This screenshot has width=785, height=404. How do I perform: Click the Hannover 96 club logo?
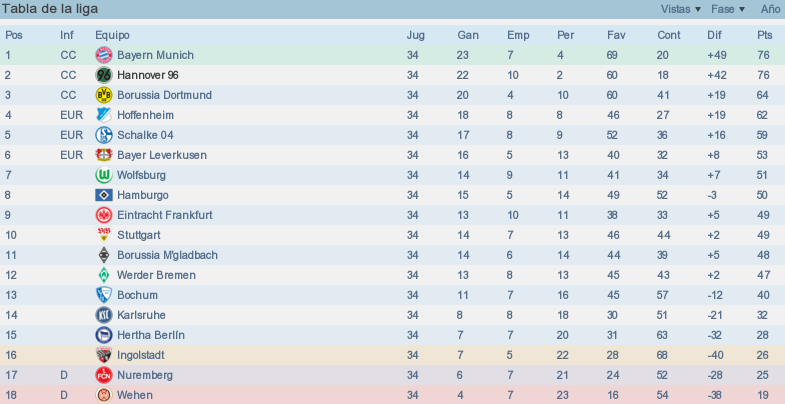pos(104,75)
